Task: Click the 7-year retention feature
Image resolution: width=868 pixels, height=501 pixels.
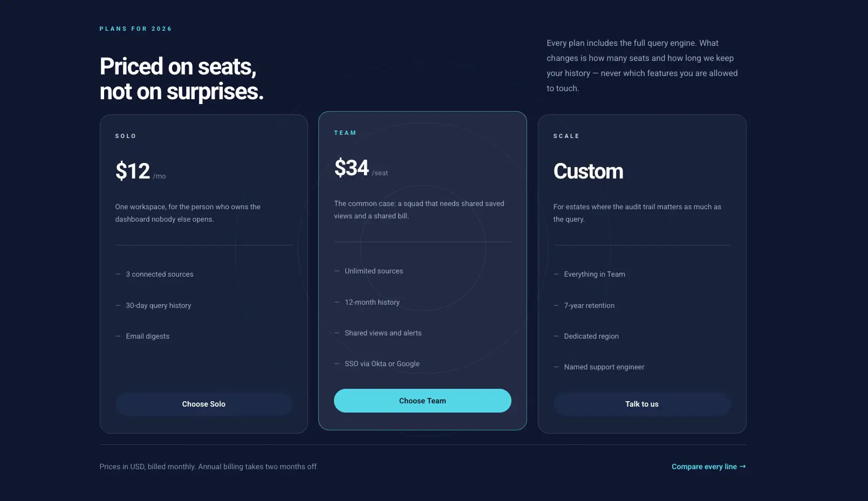Action: point(589,305)
